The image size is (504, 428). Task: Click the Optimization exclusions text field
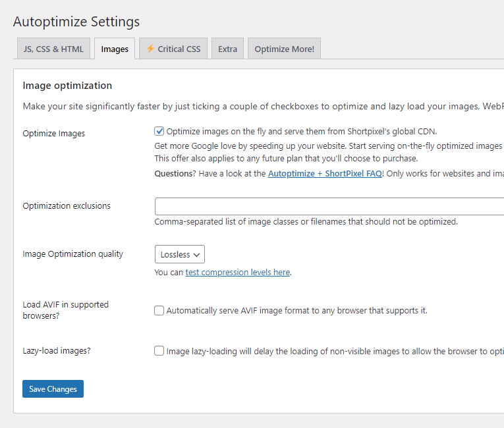[329, 206]
